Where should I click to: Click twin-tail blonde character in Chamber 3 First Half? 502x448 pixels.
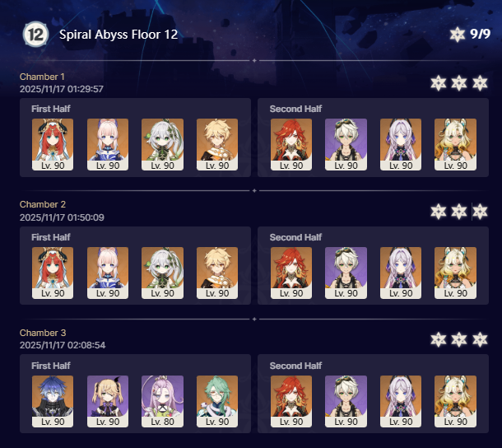(108, 401)
